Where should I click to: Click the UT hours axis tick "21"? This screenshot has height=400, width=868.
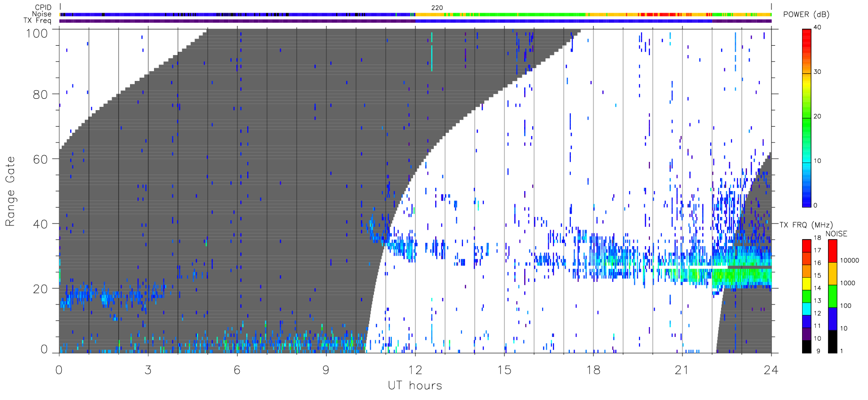[x=682, y=370]
